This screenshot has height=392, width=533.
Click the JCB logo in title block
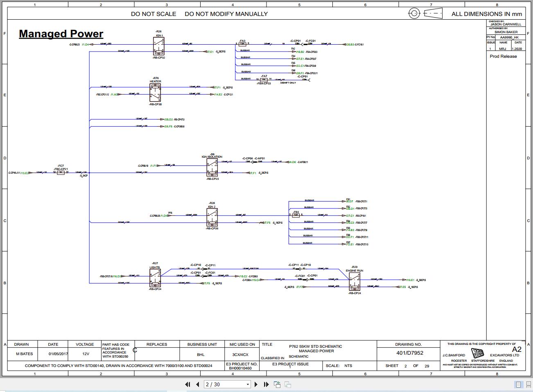477,353
